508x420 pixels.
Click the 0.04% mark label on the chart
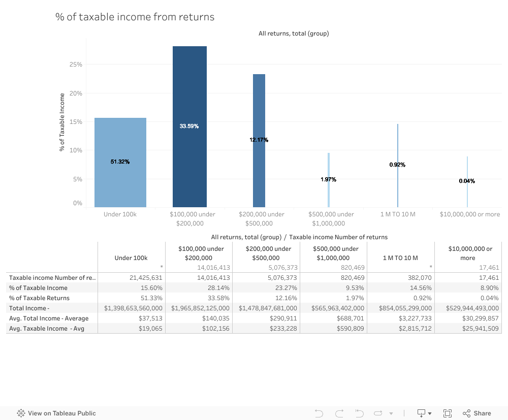click(x=467, y=181)
